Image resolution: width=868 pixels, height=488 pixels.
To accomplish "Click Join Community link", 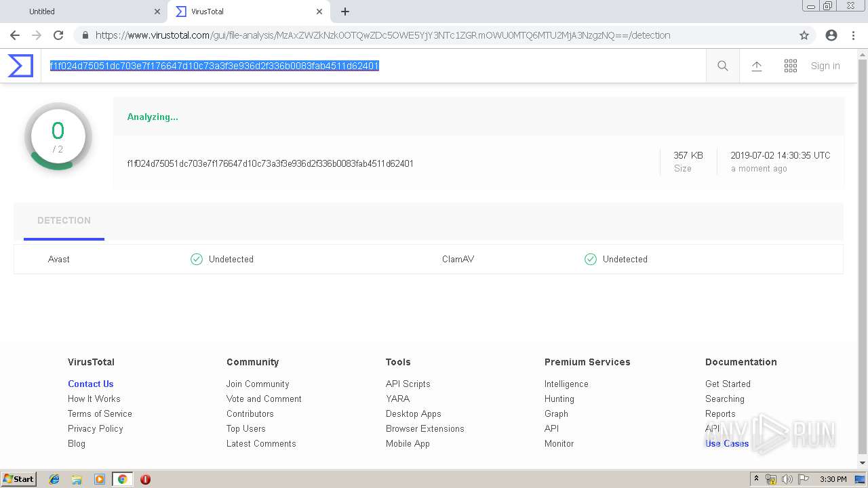I will [258, 384].
